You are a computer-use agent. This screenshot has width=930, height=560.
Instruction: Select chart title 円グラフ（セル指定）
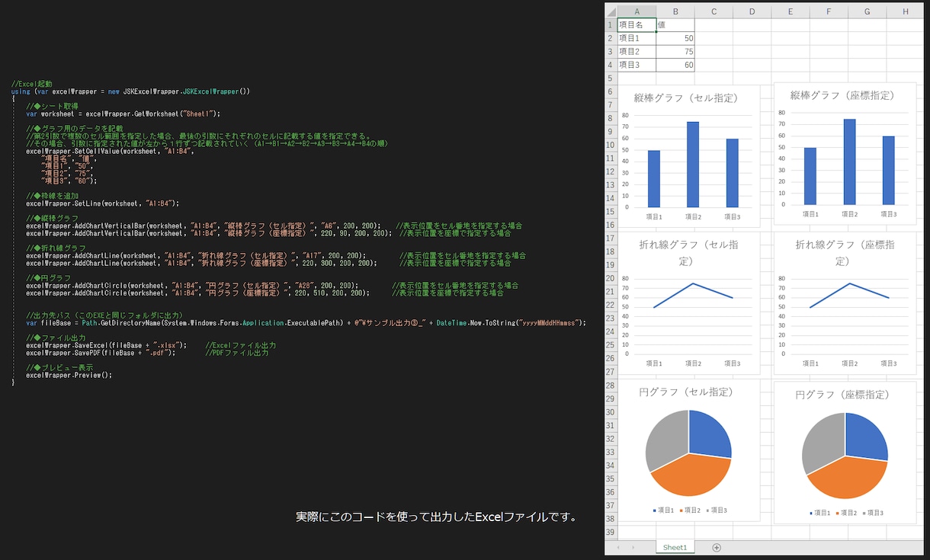click(x=688, y=392)
